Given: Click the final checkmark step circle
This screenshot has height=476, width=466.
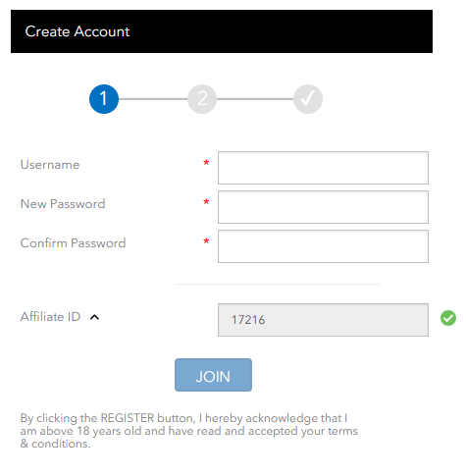Looking at the screenshot, I should pyautogui.click(x=308, y=99).
